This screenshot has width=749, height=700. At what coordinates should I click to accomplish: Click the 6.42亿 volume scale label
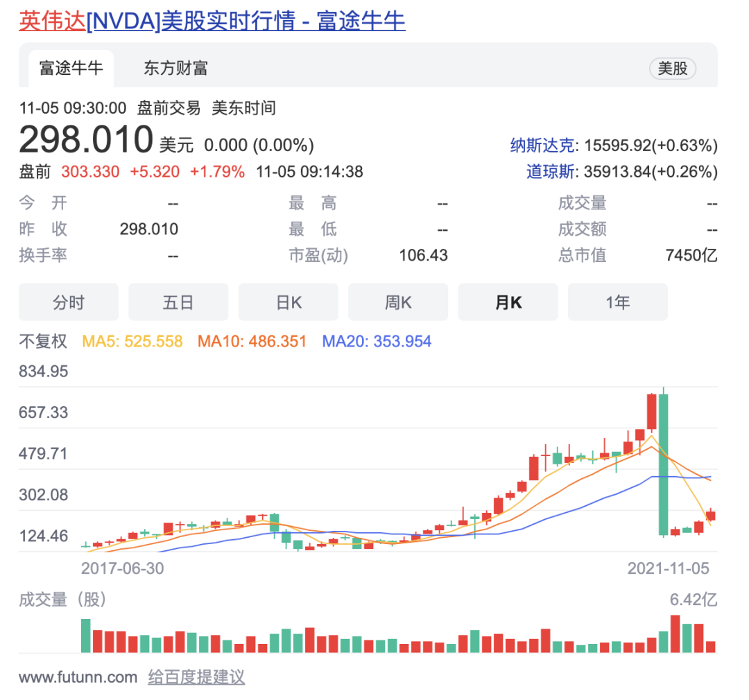[694, 600]
